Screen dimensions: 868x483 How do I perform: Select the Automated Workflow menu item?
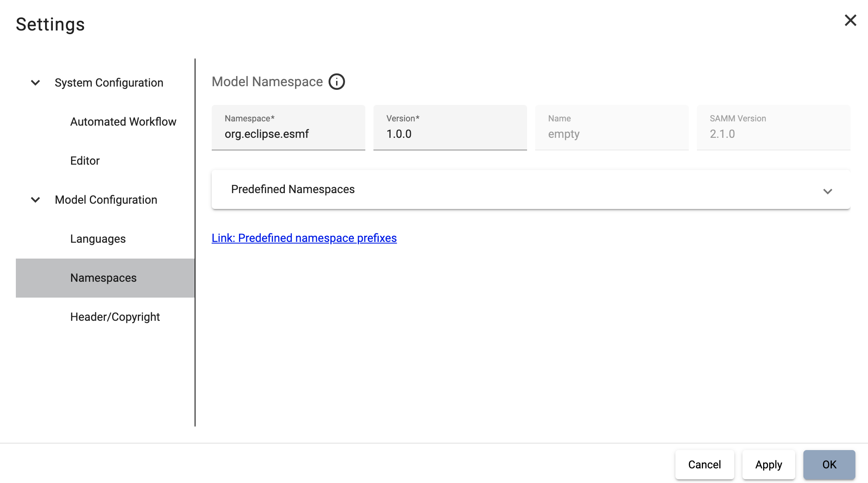(x=122, y=121)
